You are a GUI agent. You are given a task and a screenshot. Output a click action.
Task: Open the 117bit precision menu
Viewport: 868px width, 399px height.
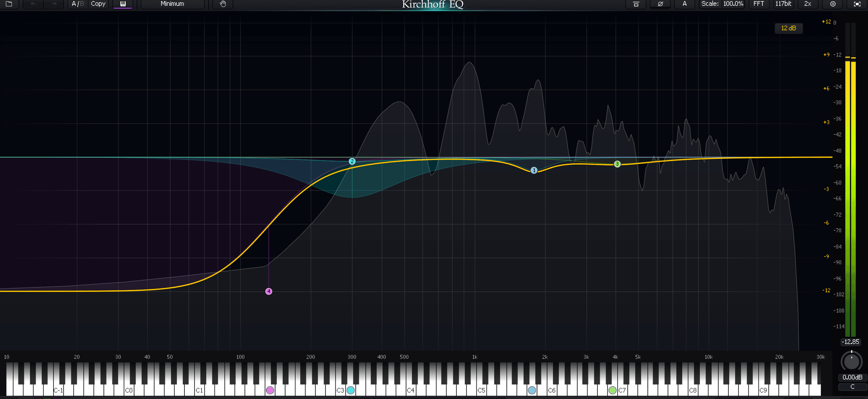tap(783, 4)
